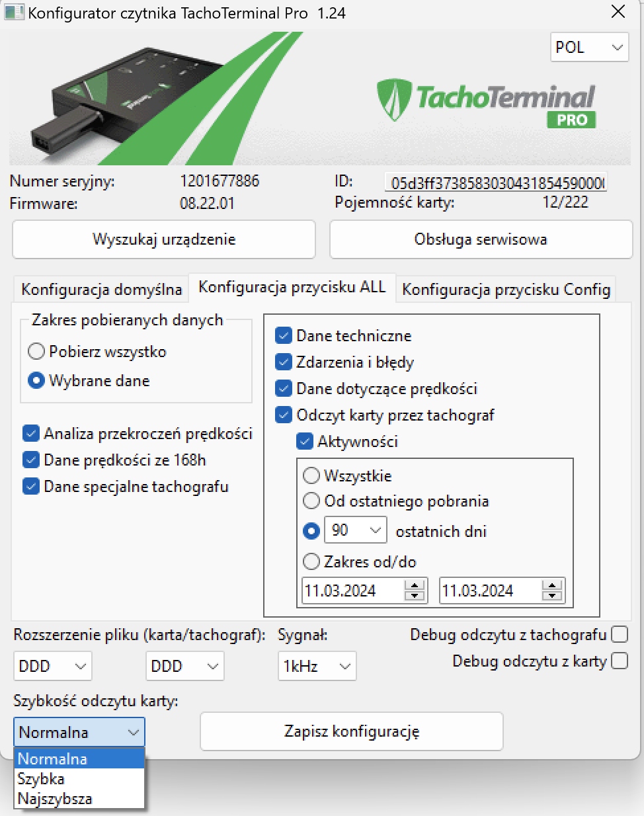Open the POL language dropdown

point(589,48)
